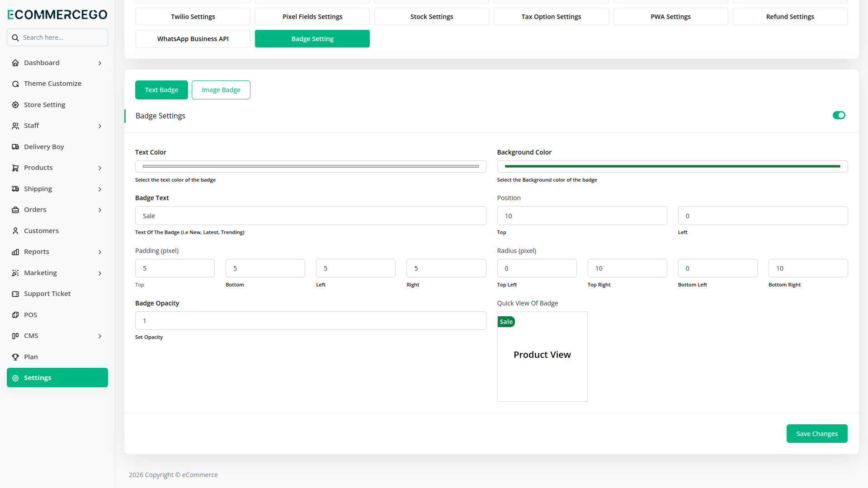Click the Radius Top Left field
Viewport: 868px width, 488px height.
[x=537, y=268]
